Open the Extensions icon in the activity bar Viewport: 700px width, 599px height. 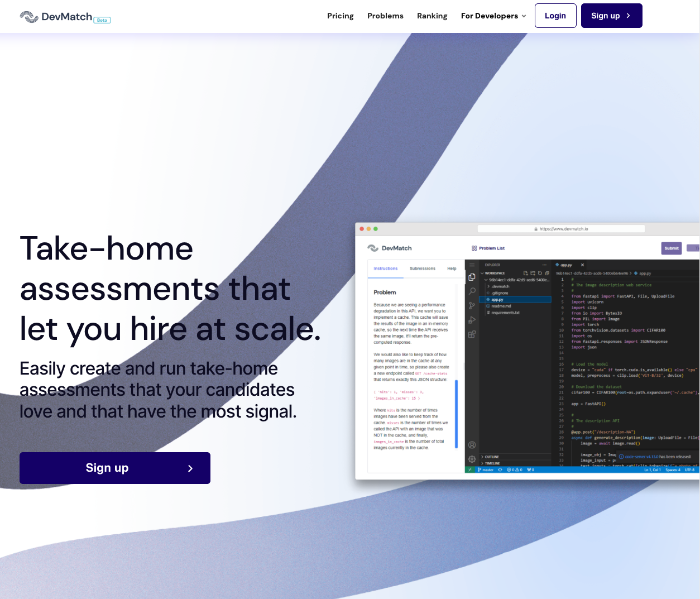tap(472, 334)
